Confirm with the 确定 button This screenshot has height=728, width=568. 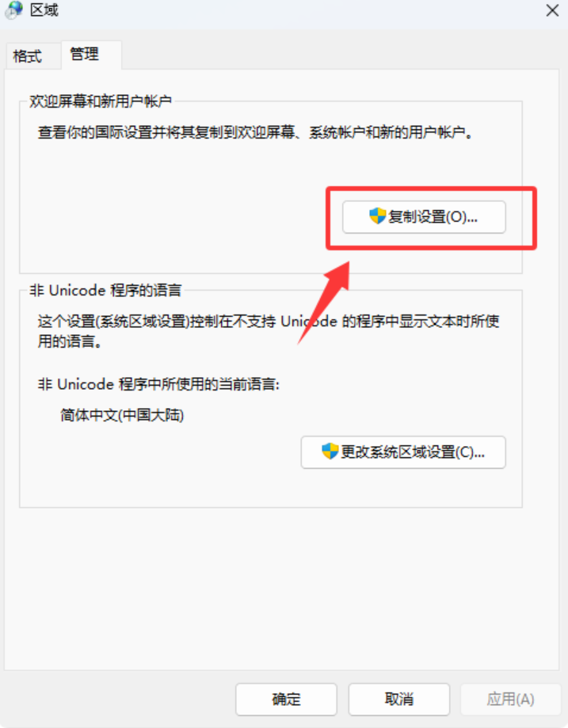(x=286, y=699)
